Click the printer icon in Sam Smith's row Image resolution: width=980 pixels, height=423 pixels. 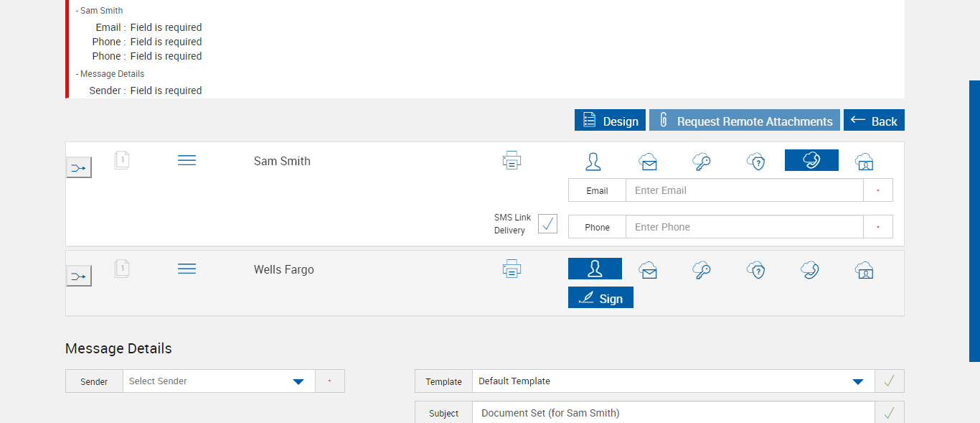tap(512, 160)
